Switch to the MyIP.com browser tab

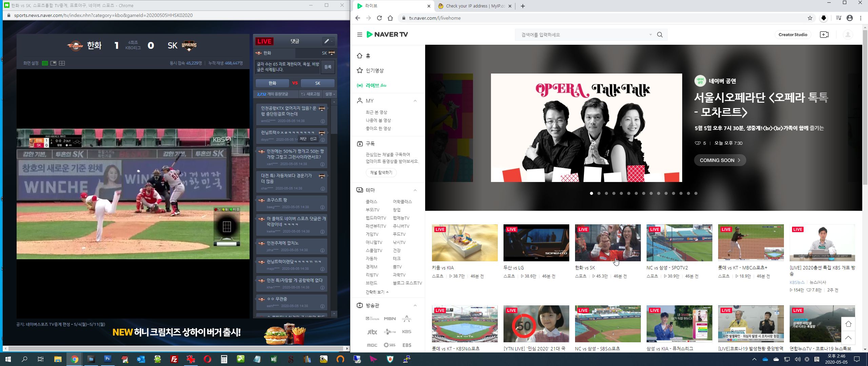[x=475, y=6]
